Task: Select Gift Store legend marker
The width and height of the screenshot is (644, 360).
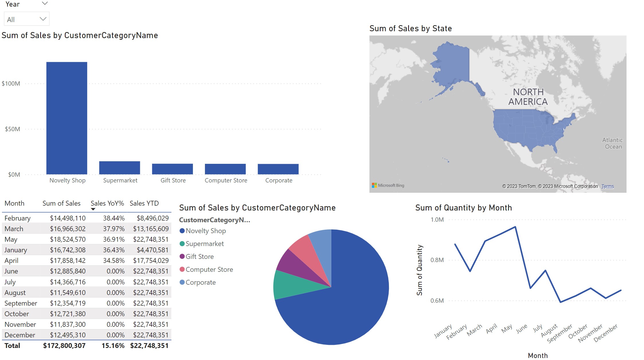Action: 182,257
